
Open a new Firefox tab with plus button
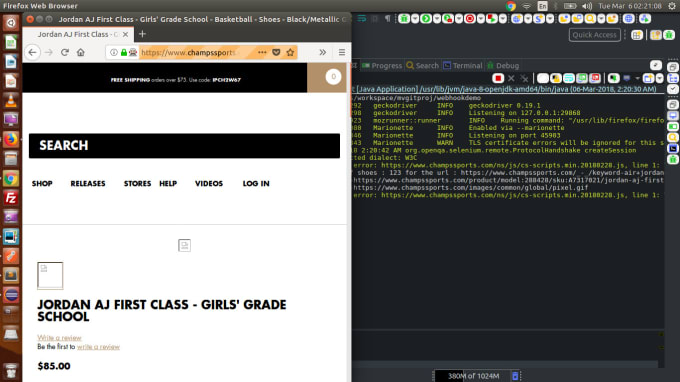click(142, 34)
